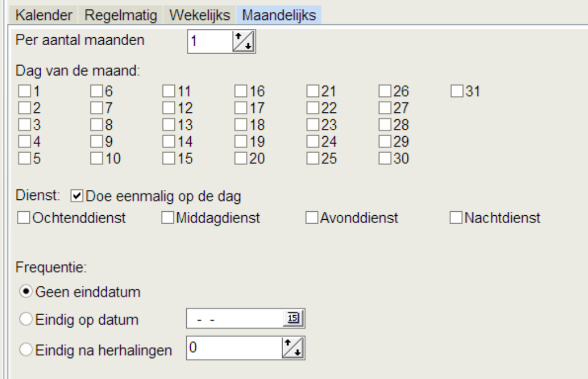This screenshot has height=379, width=588.
Task: Click spinner arrows for months count
Action: click(244, 43)
